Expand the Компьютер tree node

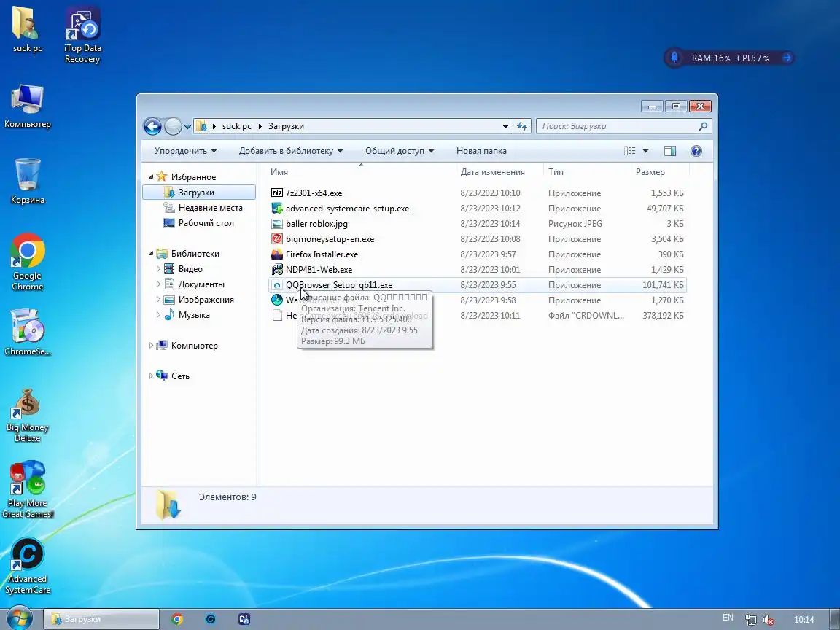151,346
